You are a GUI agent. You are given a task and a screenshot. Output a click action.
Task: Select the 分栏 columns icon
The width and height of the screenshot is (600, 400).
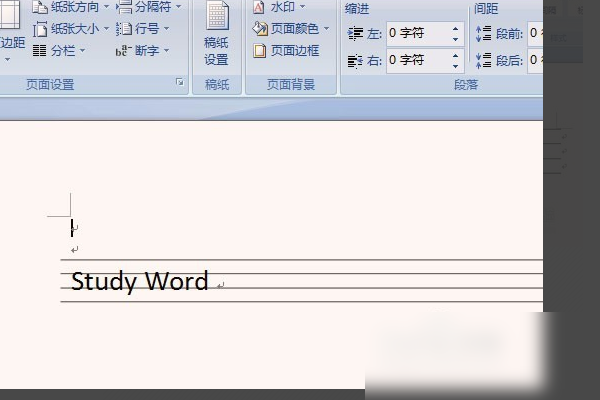pos(39,51)
